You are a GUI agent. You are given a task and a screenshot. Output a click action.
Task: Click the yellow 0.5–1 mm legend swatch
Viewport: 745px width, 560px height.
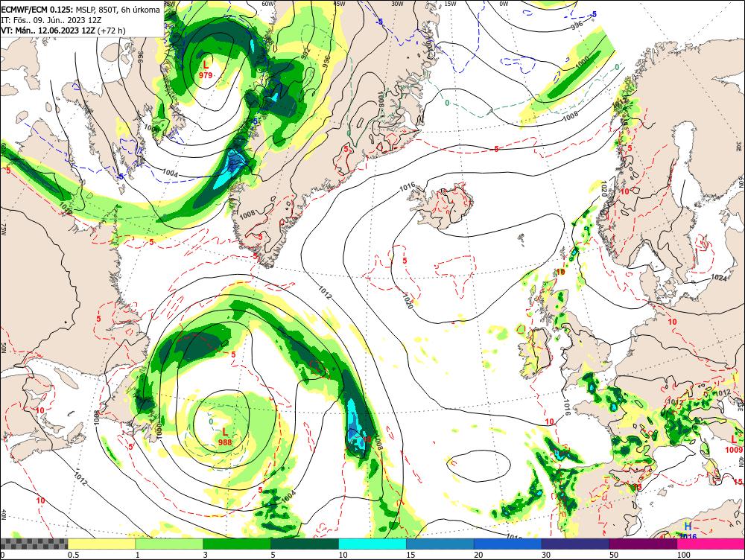coord(101,544)
